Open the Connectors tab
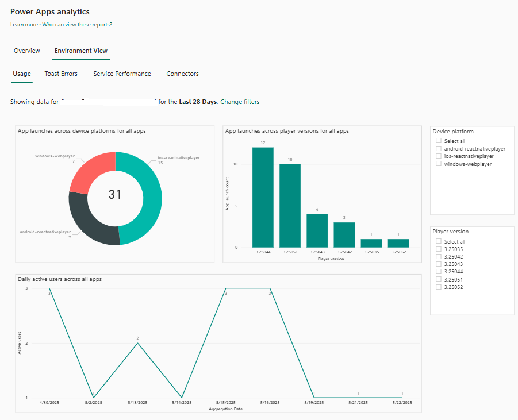 [x=182, y=74]
